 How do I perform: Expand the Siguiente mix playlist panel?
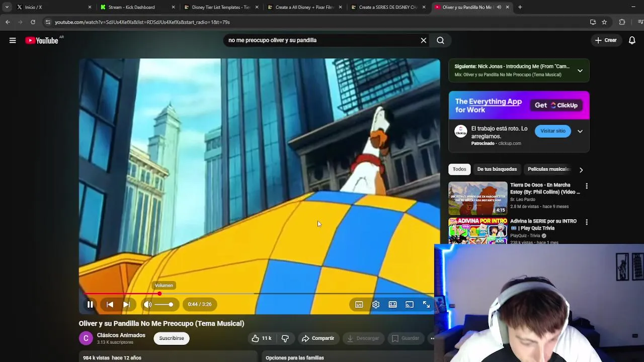point(580,70)
